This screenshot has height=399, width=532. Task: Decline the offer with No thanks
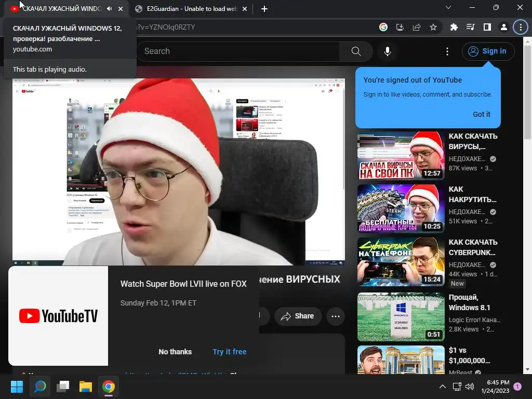(x=175, y=352)
